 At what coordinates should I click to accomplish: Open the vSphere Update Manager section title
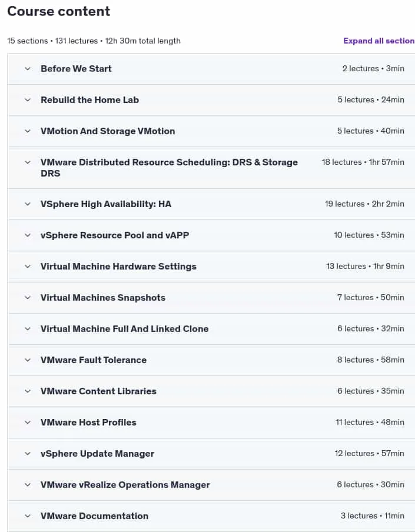coord(97,454)
